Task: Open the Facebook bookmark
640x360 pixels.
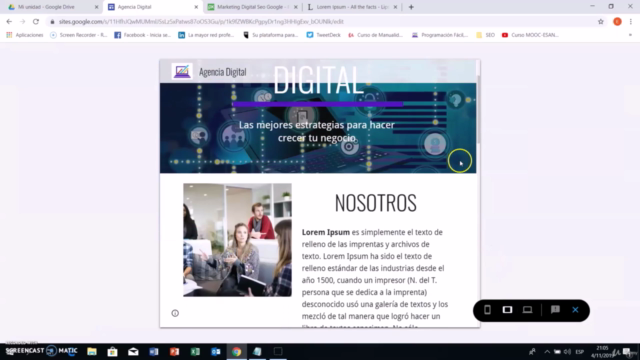Action: (142, 35)
